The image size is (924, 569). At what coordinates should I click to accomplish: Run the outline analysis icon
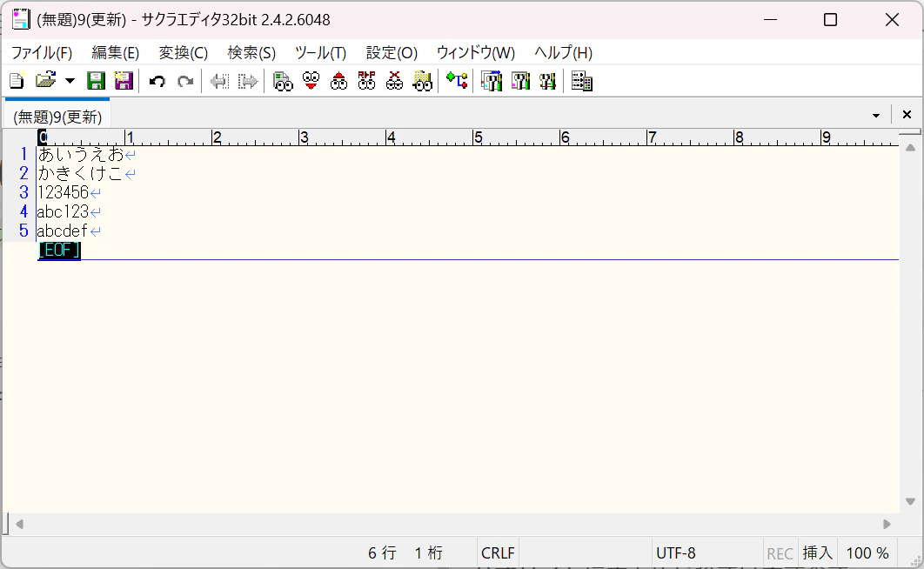tap(457, 81)
